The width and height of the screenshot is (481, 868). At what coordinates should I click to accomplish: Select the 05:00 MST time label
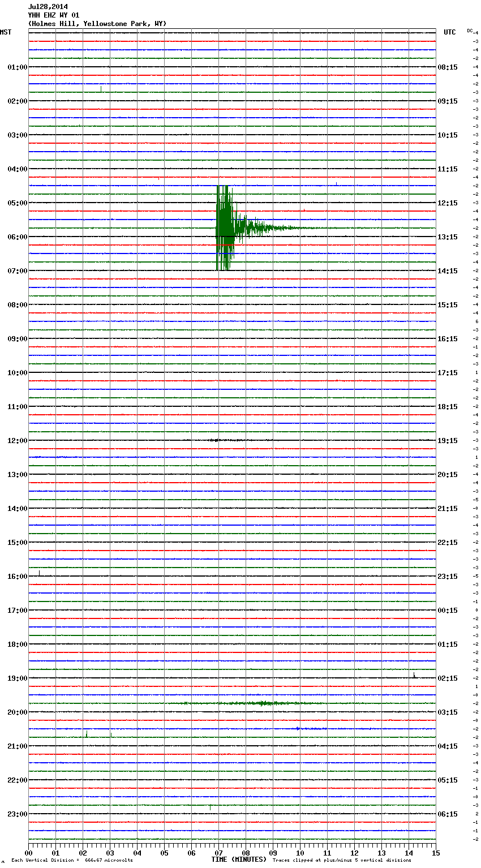[18, 203]
